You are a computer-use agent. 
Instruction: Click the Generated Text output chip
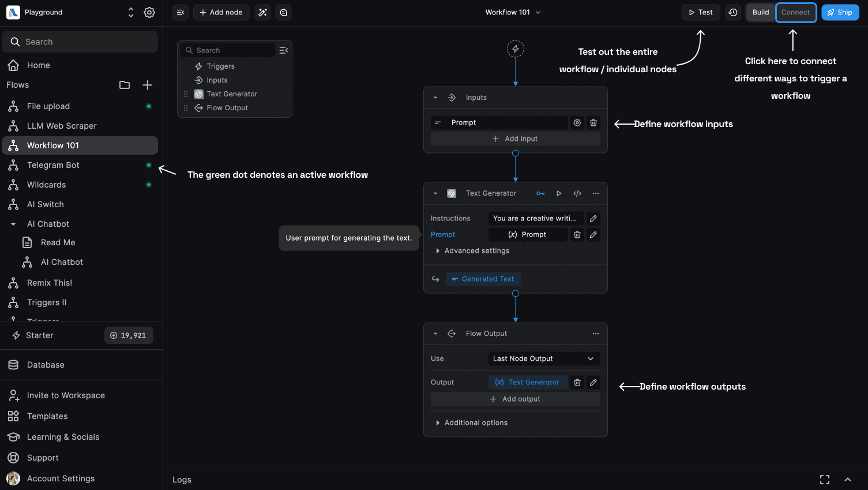(483, 279)
